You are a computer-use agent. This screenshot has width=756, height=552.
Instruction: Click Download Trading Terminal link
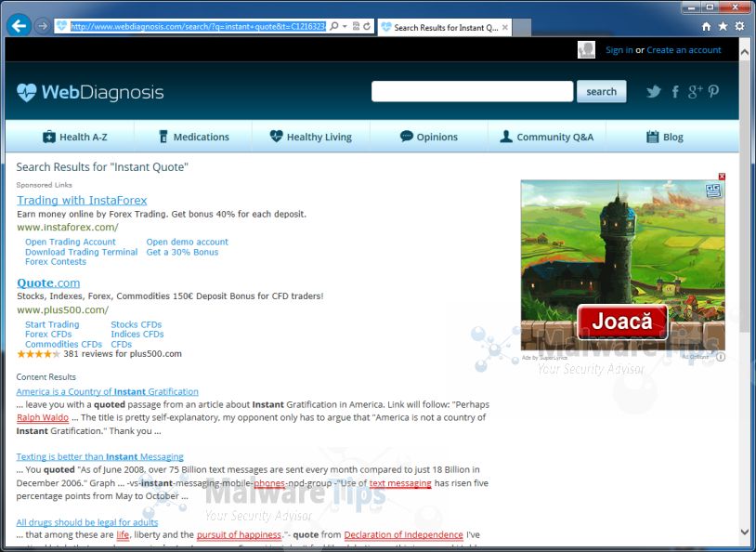tap(81, 252)
